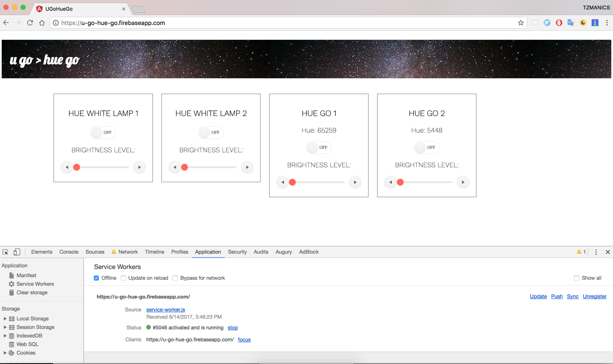Click the browser home icon
Screen dimensions: 613x364
click(x=42, y=23)
